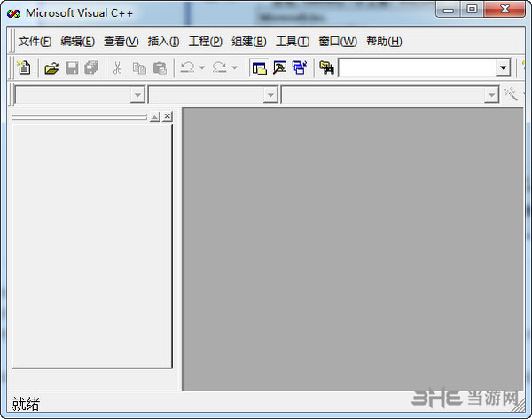The height and width of the screenshot is (419, 532).
Task: Toggle the Workspace window icon
Action: [x=260, y=68]
